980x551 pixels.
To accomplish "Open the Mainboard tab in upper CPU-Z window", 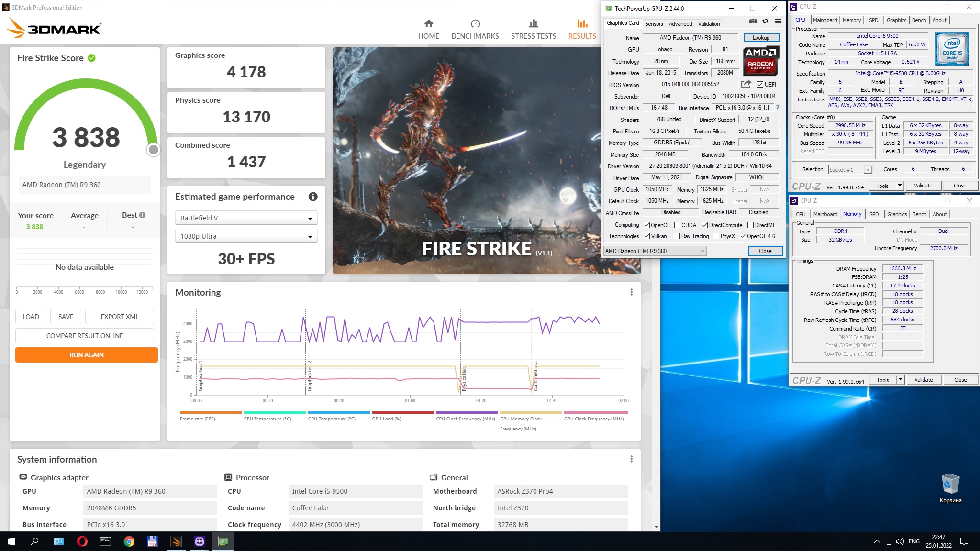I will click(825, 20).
